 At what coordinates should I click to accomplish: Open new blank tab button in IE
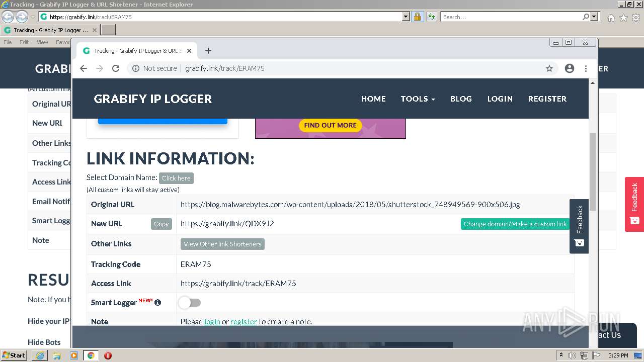pyautogui.click(x=108, y=30)
